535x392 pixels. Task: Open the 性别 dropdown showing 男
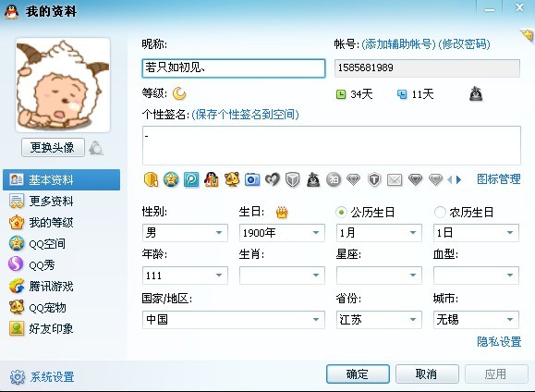click(185, 233)
